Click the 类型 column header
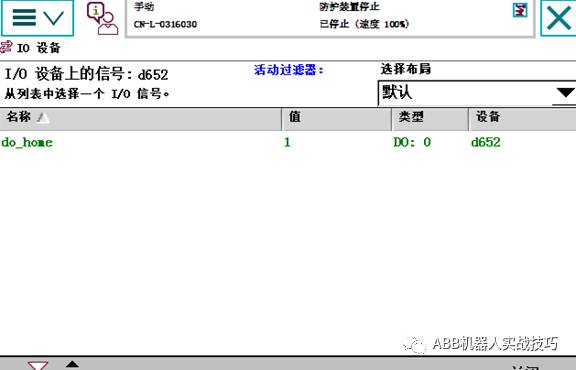576x370 pixels. pos(430,118)
